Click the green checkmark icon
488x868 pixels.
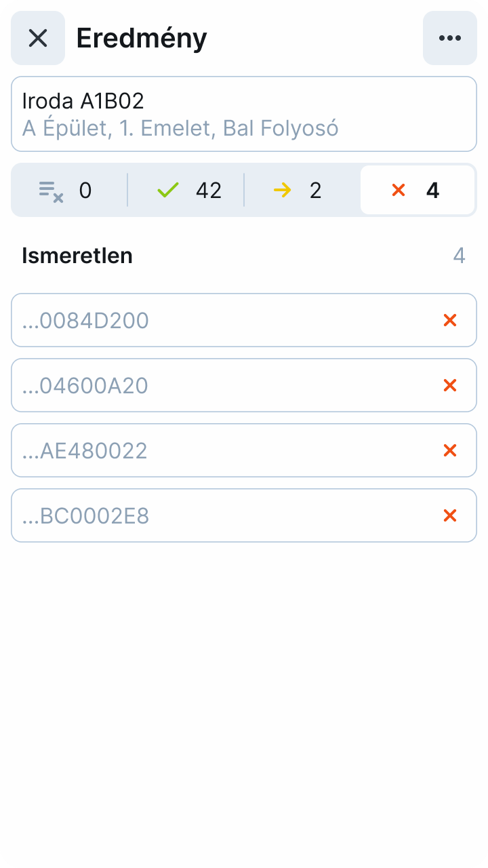[167, 190]
